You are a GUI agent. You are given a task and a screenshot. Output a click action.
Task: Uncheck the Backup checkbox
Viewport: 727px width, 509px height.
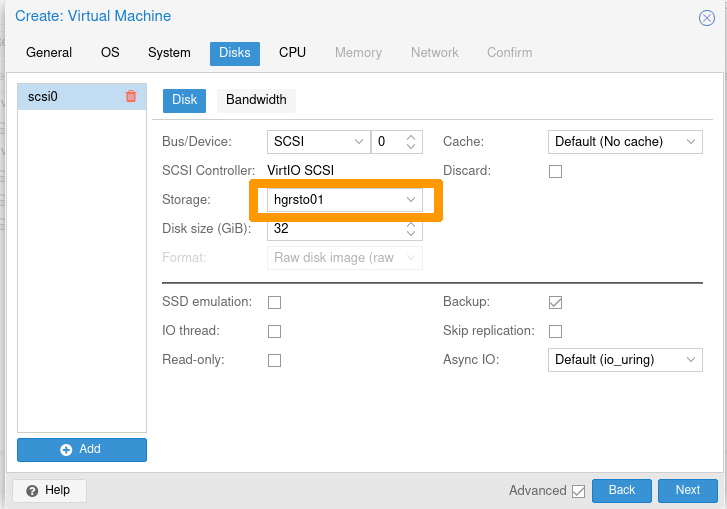(555, 302)
